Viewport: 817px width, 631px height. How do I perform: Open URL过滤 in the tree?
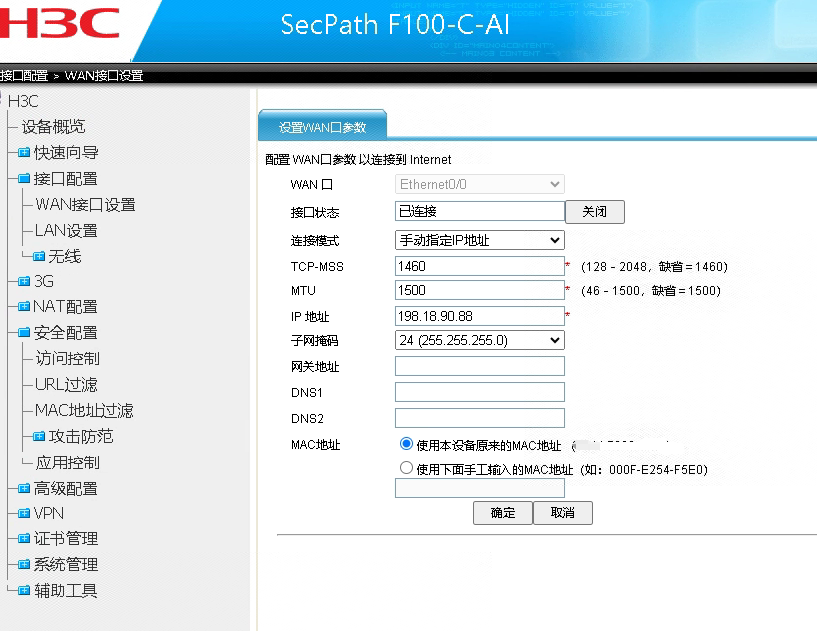[66, 385]
